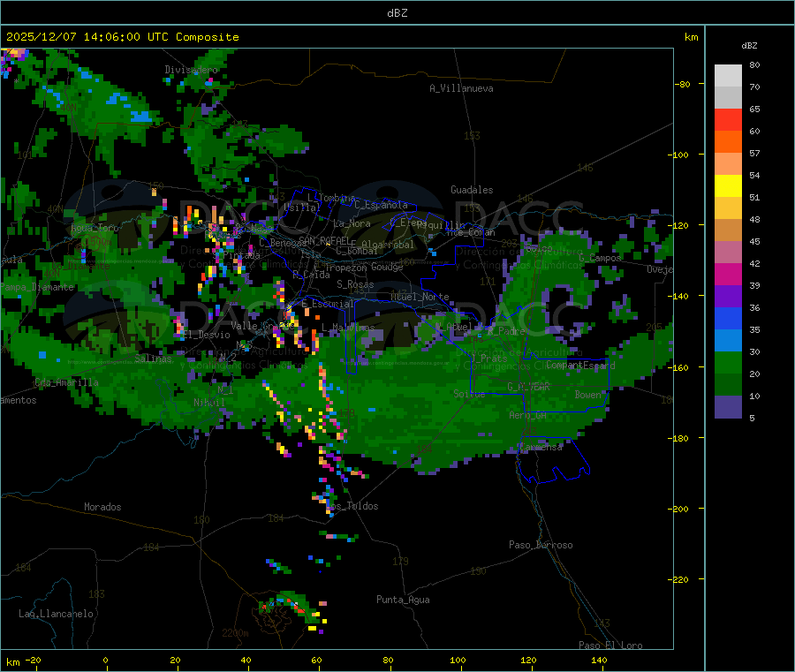Click the G_Campos map label

pyautogui.click(x=600, y=258)
